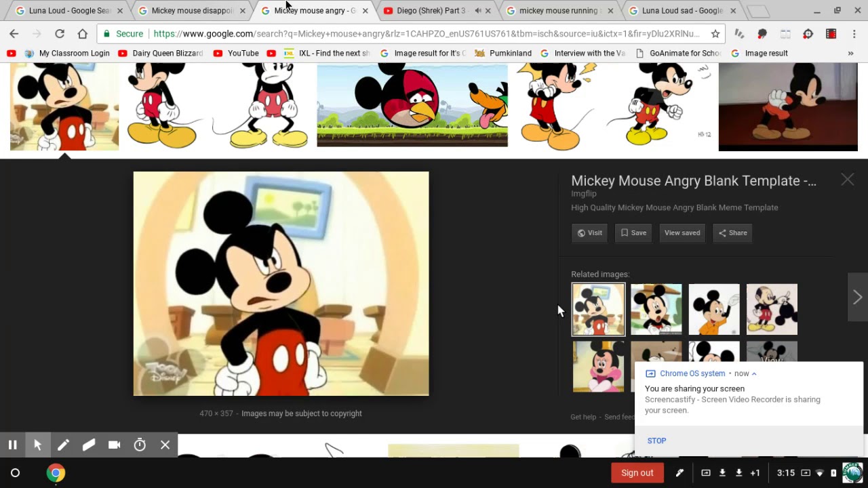The height and width of the screenshot is (488, 868).
Task: Open IXL - Find the next bookmark
Action: [327, 53]
